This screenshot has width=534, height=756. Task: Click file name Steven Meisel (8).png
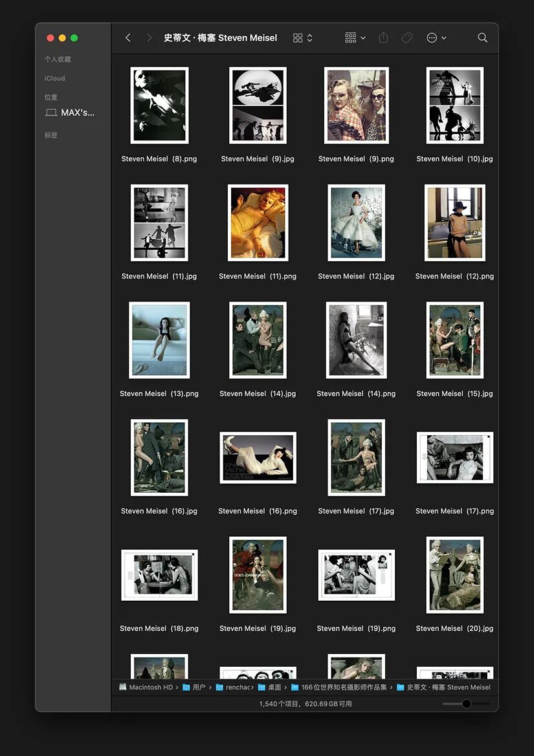click(159, 158)
